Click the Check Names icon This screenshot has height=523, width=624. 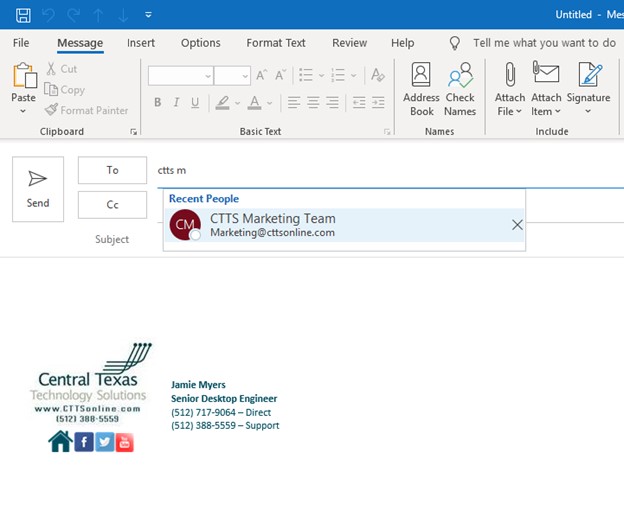point(460,89)
